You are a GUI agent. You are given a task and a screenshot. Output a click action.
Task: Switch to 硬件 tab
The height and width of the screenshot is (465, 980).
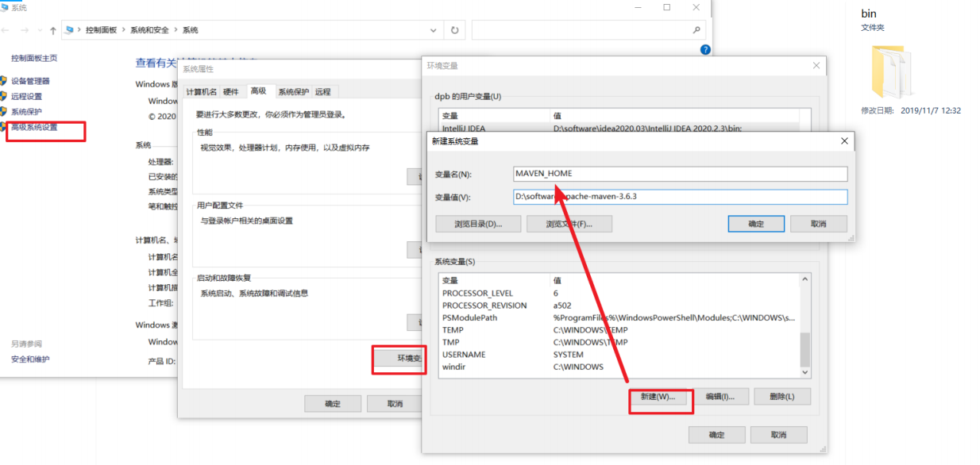coord(230,92)
